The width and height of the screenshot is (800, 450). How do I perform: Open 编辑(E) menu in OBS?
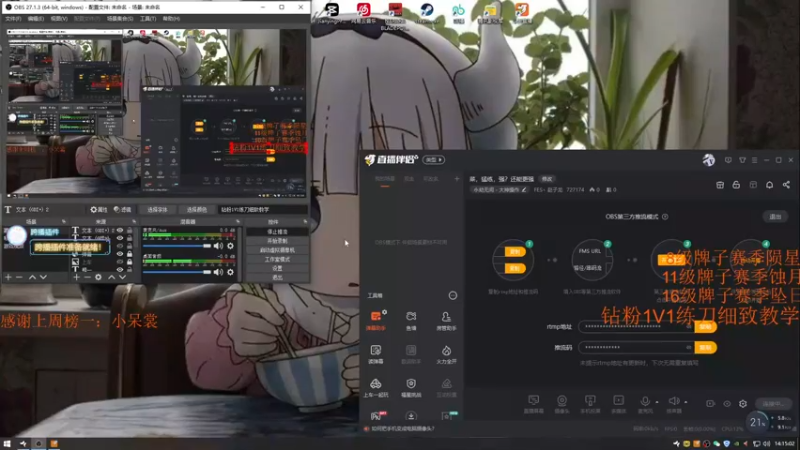[x=36, y=19]
